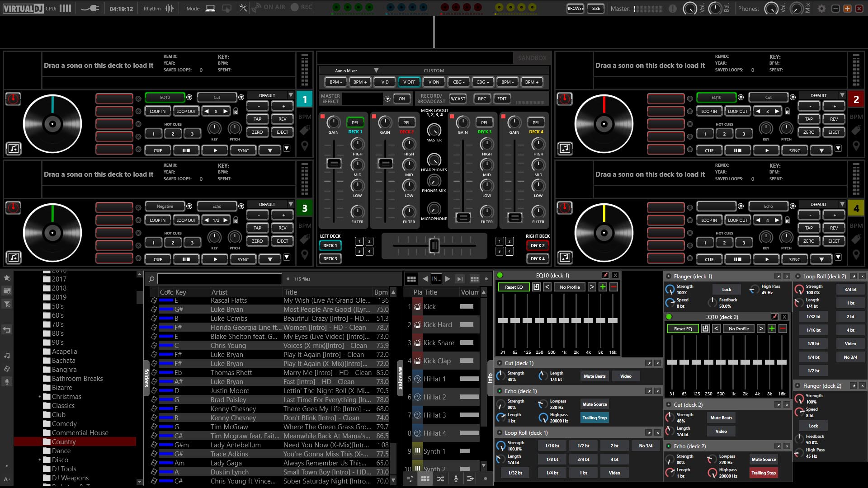
Task: Open deck 3 Negative effect dropdown arrow
Action: [x=189, y=206]
